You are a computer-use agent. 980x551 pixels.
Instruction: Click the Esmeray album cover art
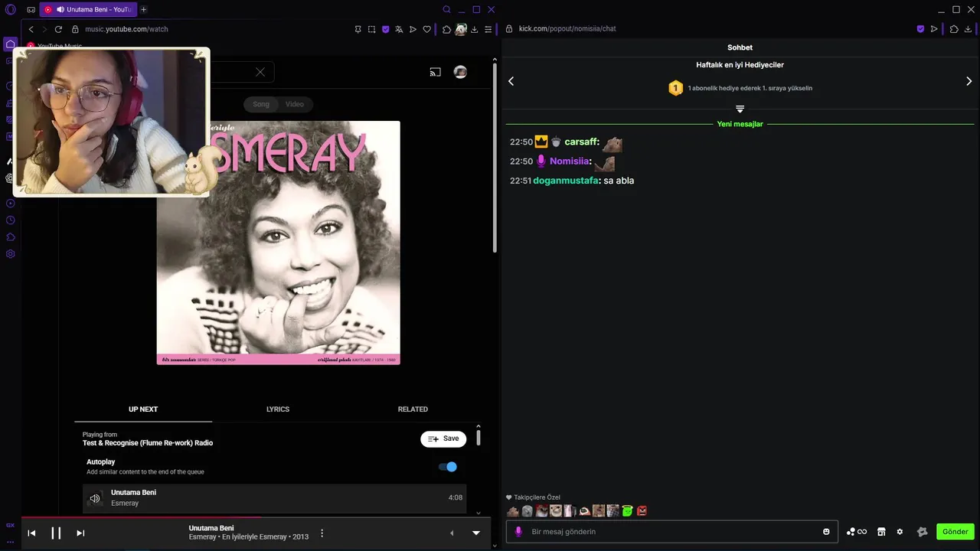coord(279,243)
